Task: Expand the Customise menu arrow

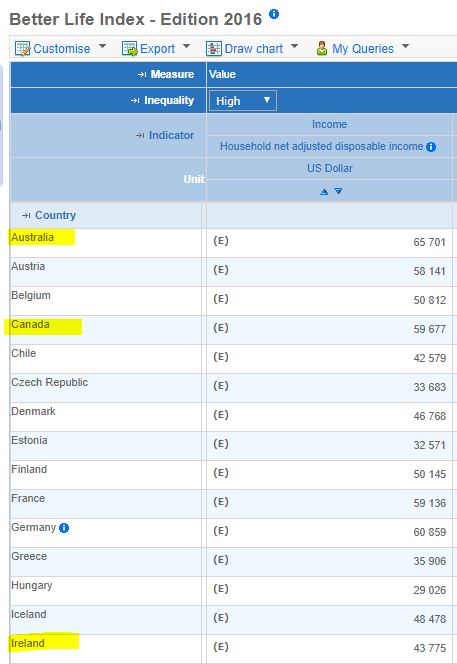Action: 102,46
